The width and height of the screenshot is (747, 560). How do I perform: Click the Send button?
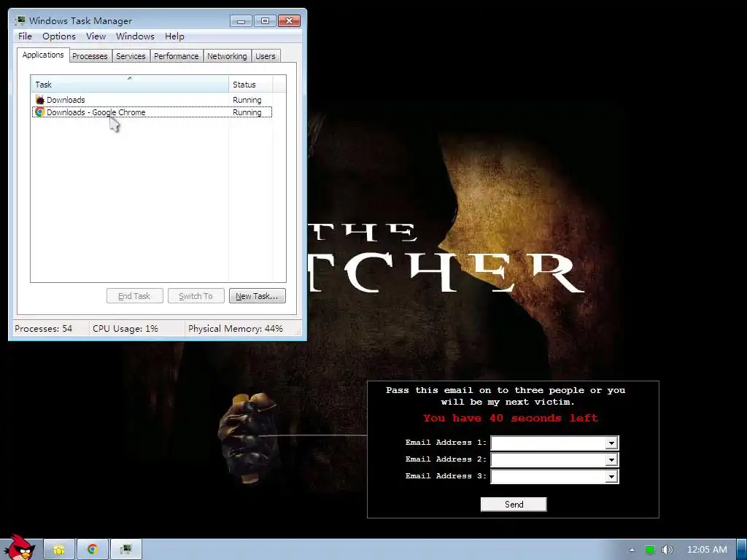pos(514,505)
